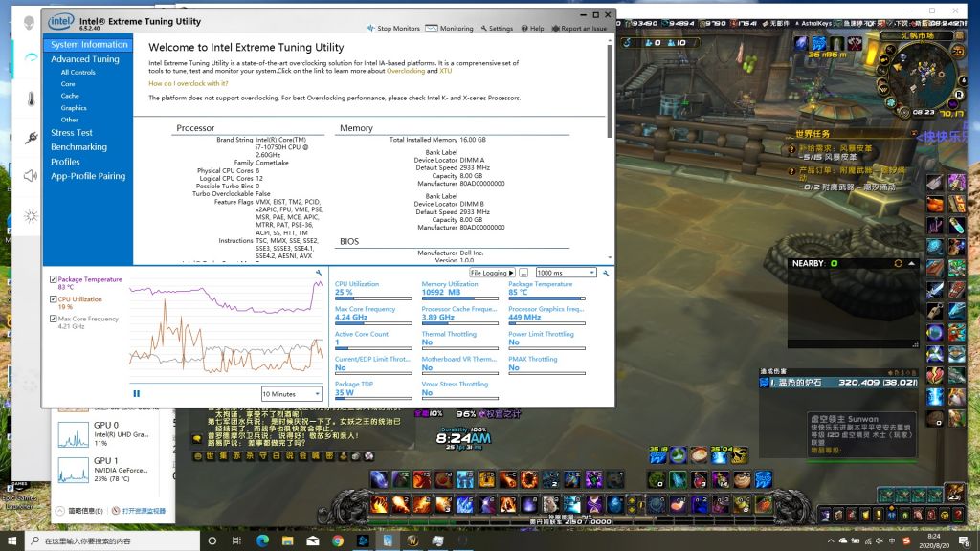Open the Monitoring view from the toolbar
Screen dimensions: 980x551
[x=432, y=28]
